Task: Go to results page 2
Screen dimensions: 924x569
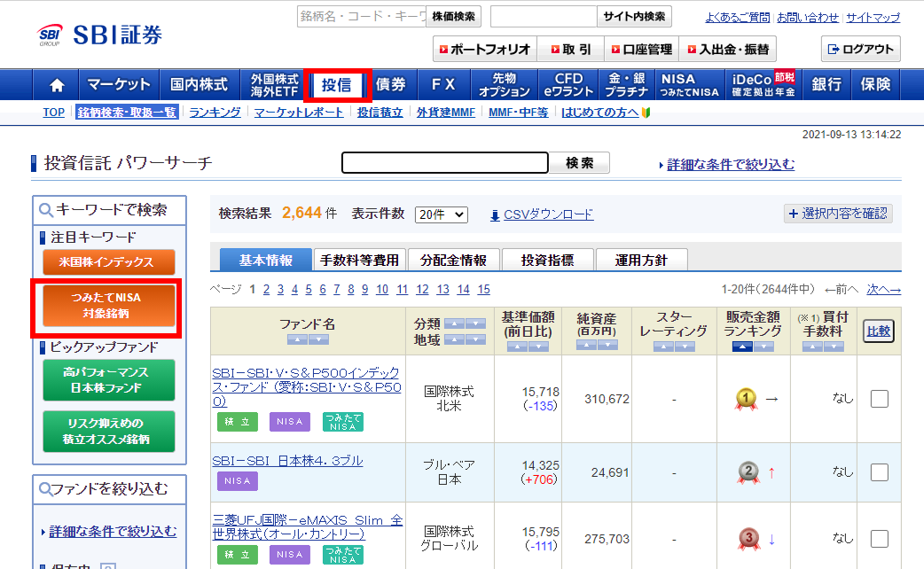Action: pyautogui.click(x=266, y=289)
